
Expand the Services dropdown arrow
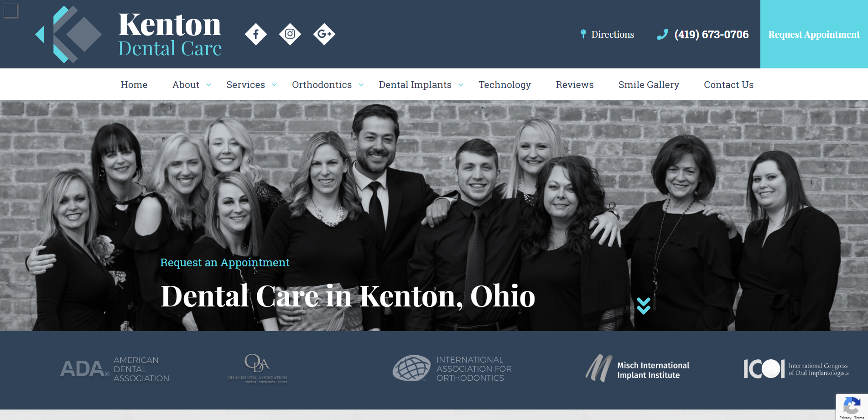(x=275, y=85)
